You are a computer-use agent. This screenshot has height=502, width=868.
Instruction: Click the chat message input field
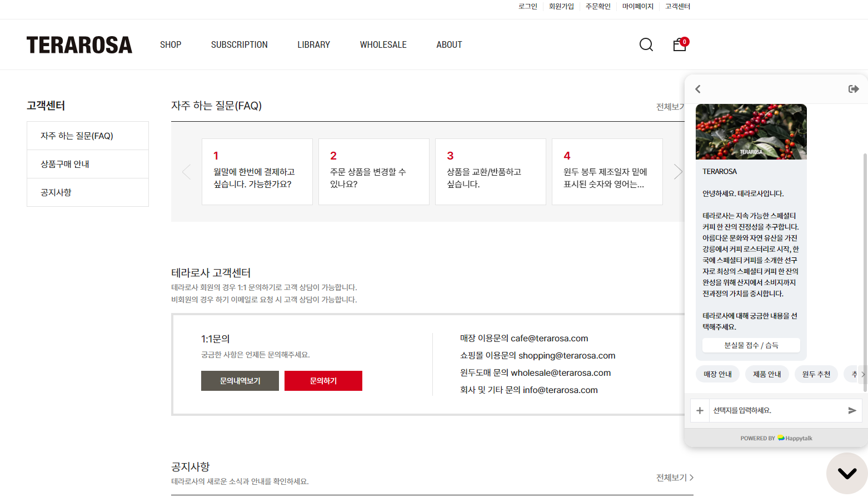[x=776, y=410]
